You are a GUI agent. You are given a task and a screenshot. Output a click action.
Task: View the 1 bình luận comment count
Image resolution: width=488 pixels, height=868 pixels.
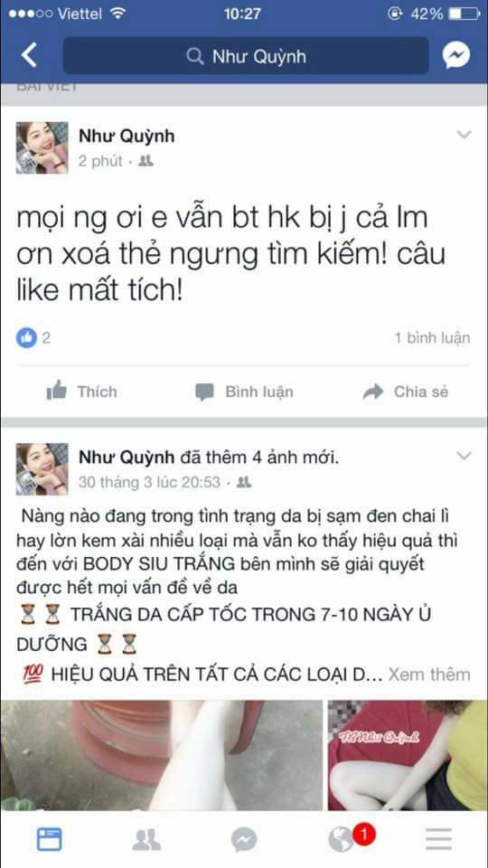point(432,337)
